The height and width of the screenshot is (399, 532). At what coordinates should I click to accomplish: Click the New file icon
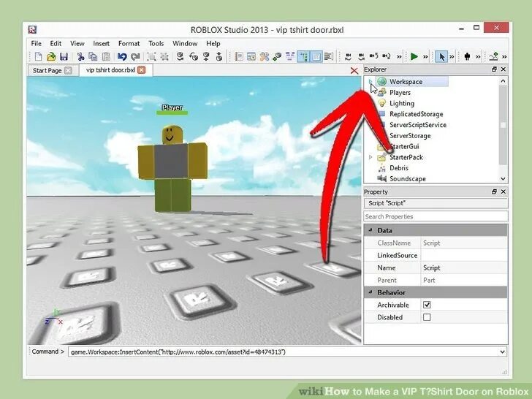pyautogui.click(x=38, y=57)
